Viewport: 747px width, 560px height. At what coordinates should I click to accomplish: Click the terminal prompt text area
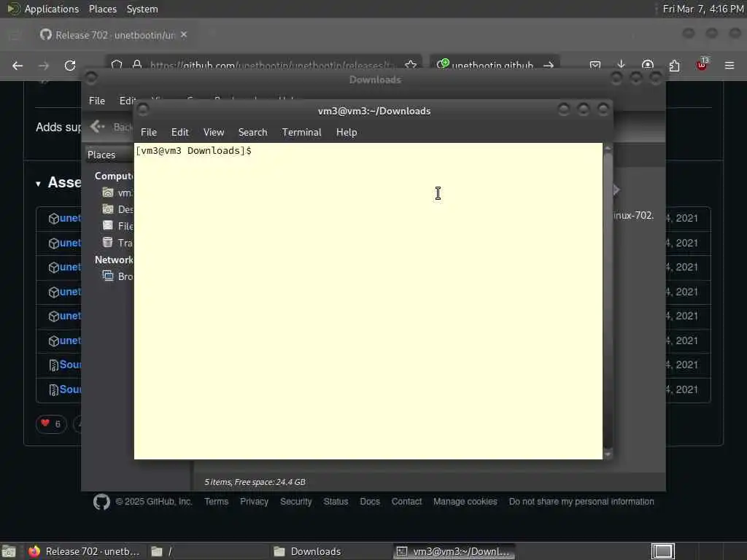click(368, 301)
